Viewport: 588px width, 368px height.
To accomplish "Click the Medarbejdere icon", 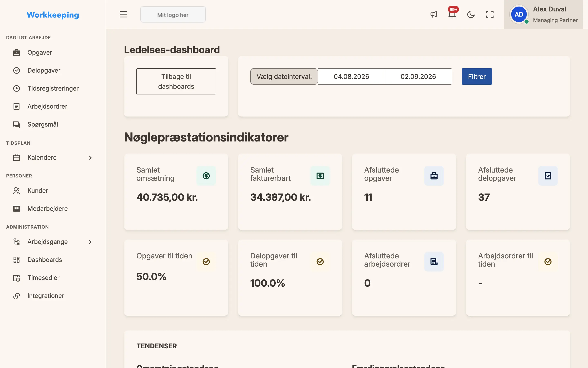I will 17,209.
